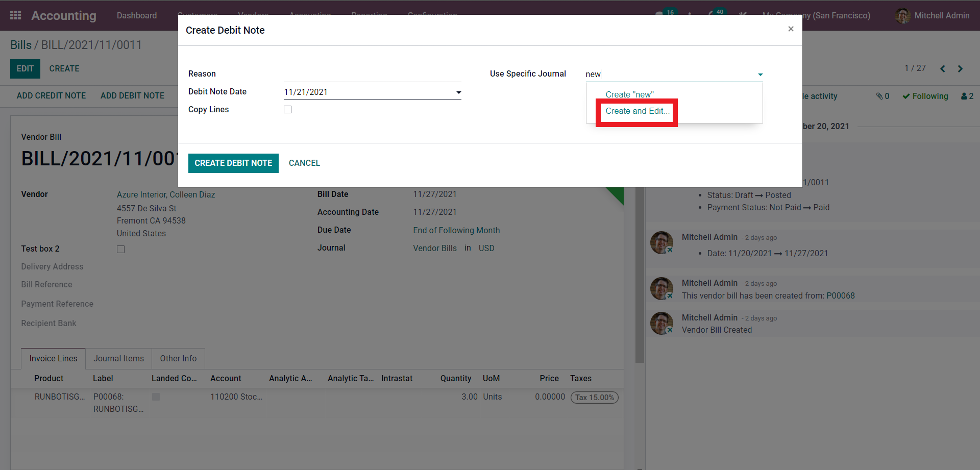Viewport: 980px width, 470px height.
Task: Click Intrastat column header
Action: pos(397,379)
